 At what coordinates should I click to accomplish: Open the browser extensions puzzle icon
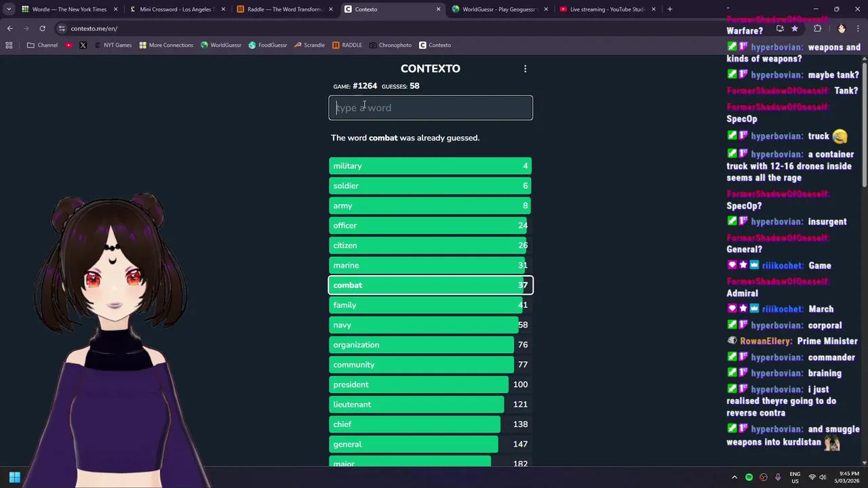(817, 28)
